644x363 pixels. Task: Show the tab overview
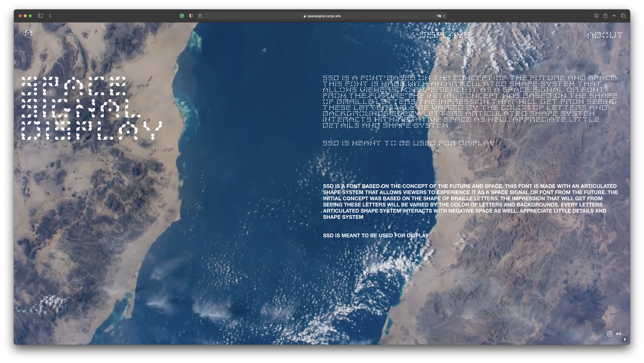[623, 16]
